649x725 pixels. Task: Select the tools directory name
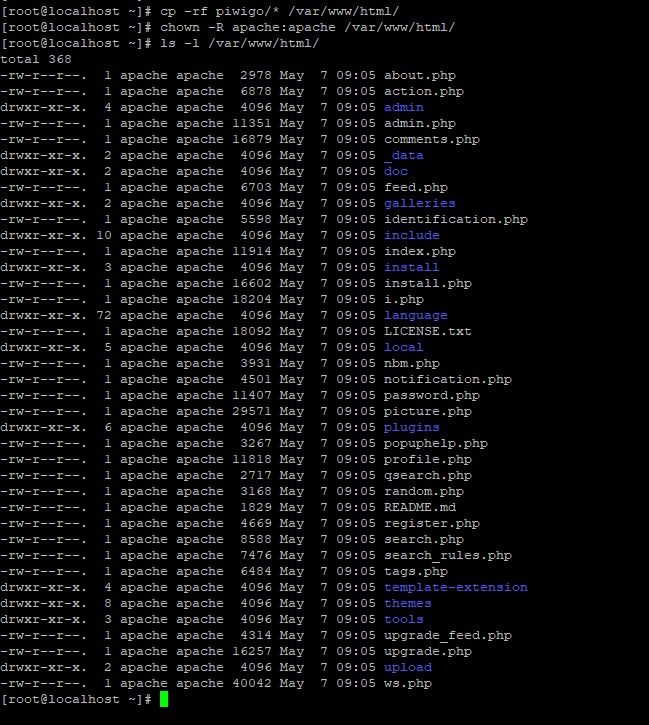pos(404,620)
